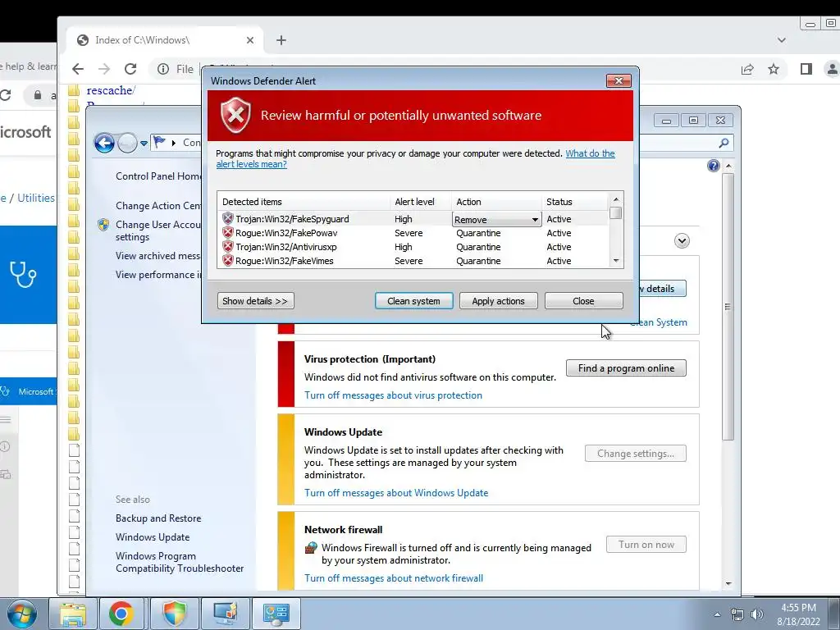Click the Clean system button
The height and width of the screenshot is (630, 840).
[x=413, y=301]
